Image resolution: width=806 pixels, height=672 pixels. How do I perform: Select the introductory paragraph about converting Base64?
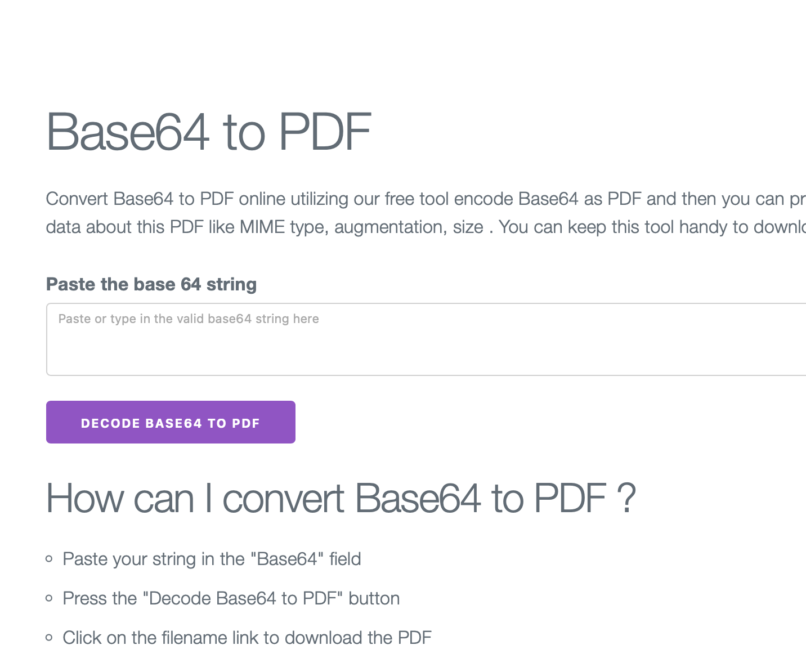pyautogui.click(x=394, y=213)
